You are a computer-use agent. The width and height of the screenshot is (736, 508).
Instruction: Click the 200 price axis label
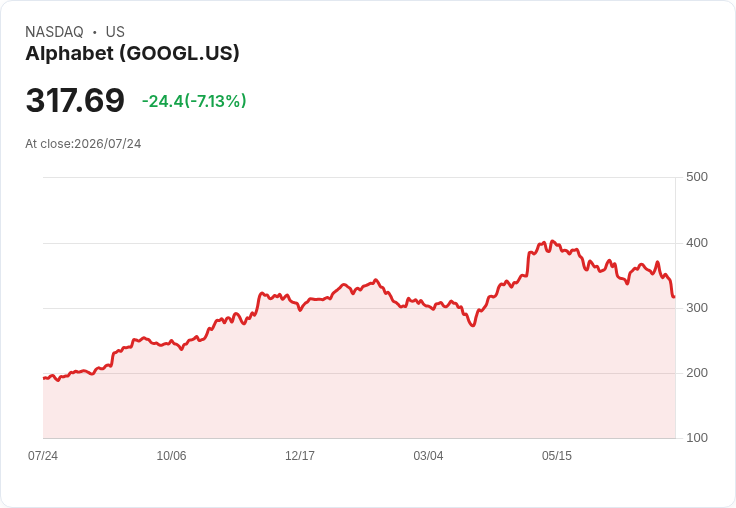tap(697, 373)
